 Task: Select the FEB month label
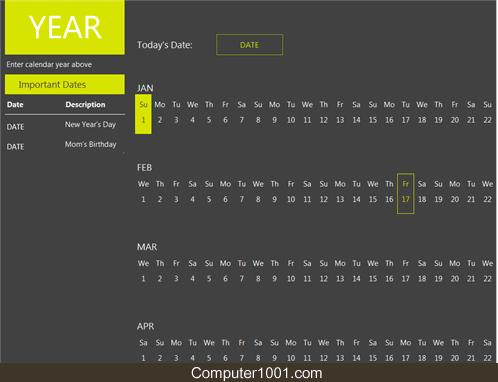(x=144, y=168)
